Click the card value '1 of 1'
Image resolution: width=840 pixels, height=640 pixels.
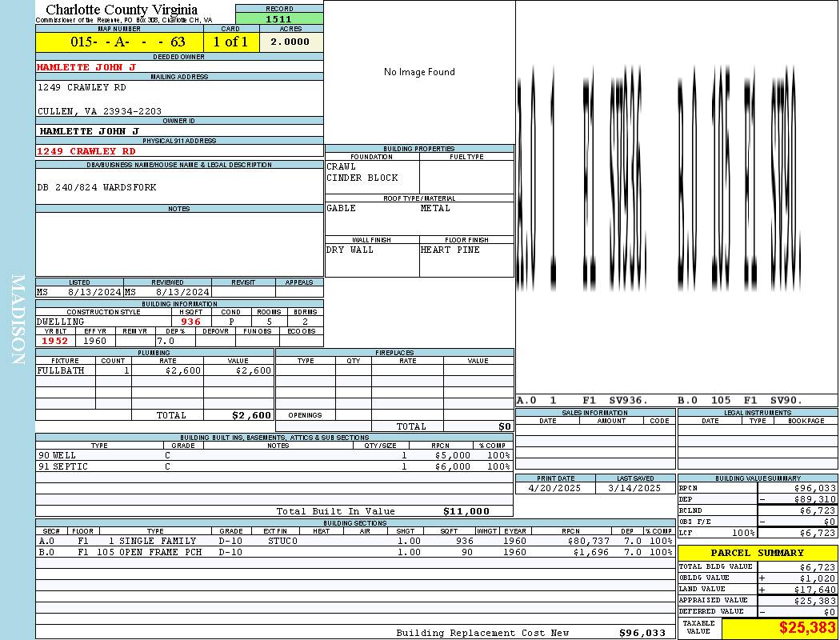pos(231,42)
